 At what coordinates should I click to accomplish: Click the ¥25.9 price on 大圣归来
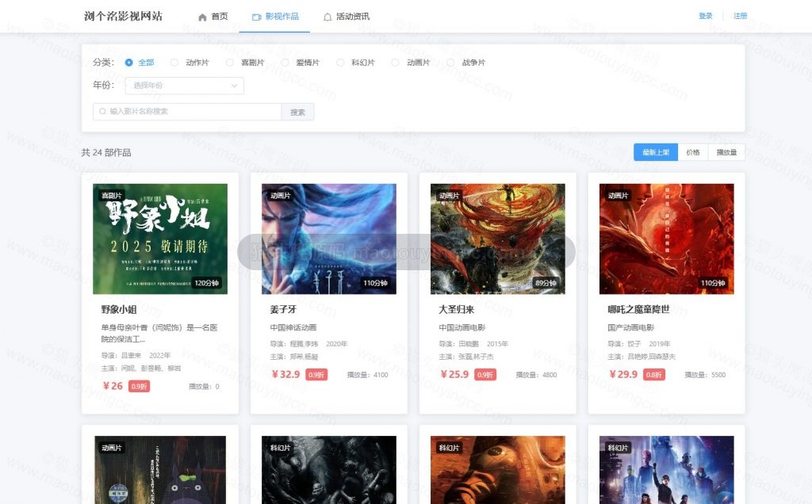(454, 374)
